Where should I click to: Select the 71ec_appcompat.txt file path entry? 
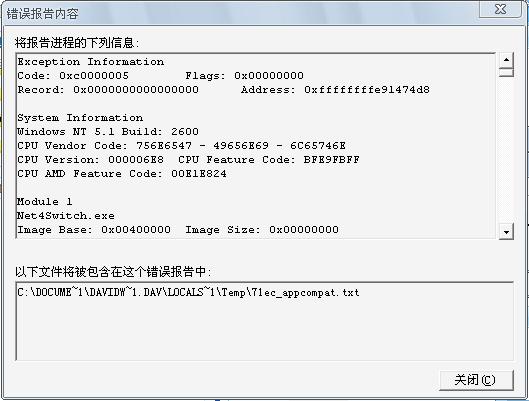pos(188,292)
